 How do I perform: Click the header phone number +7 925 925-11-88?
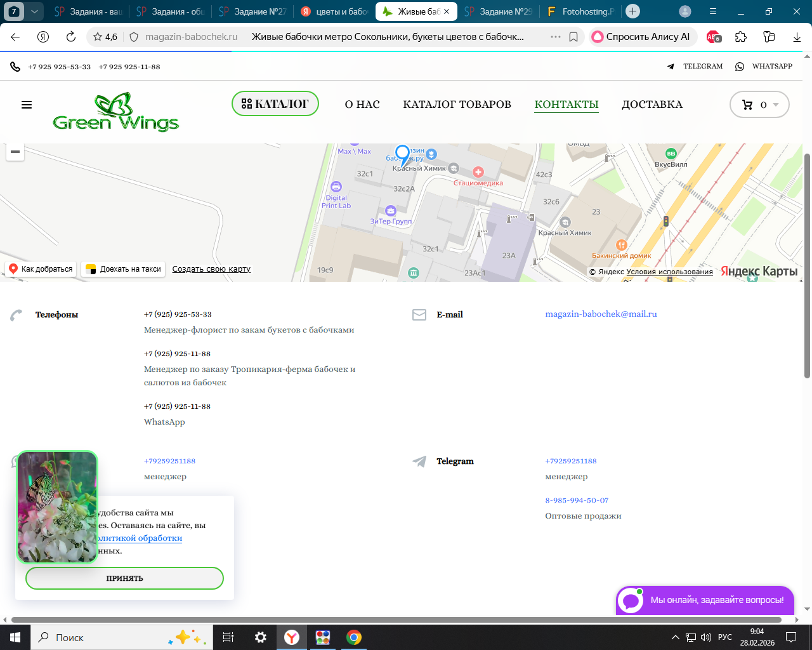tap(129, 67)
